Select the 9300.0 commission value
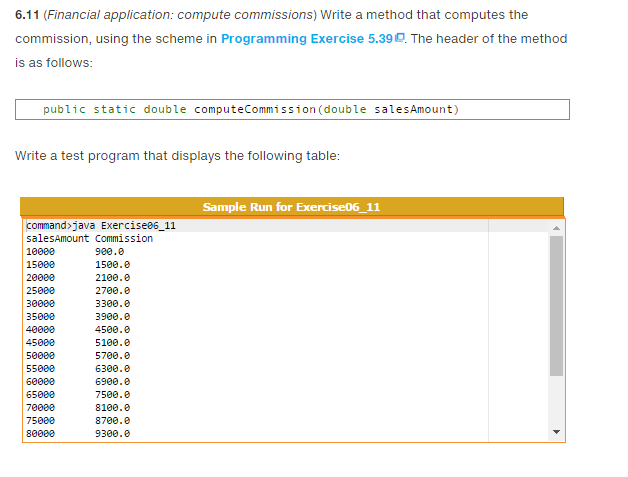 pos(113,434)
